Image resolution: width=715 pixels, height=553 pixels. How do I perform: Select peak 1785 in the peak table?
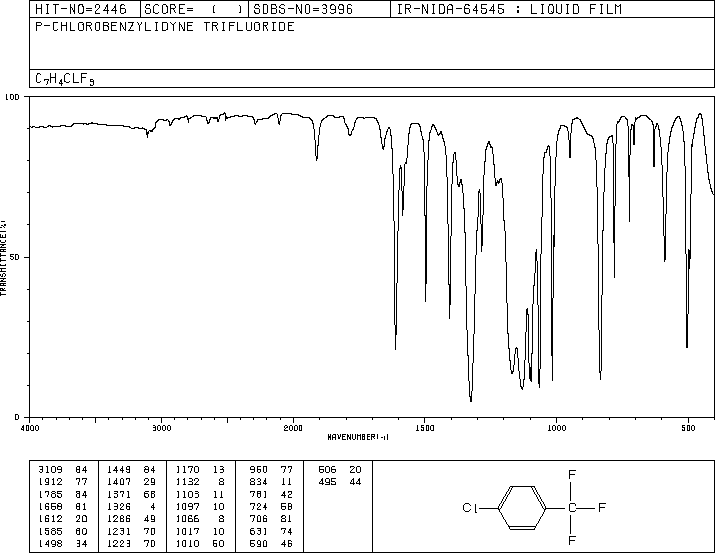click(50, 494)
